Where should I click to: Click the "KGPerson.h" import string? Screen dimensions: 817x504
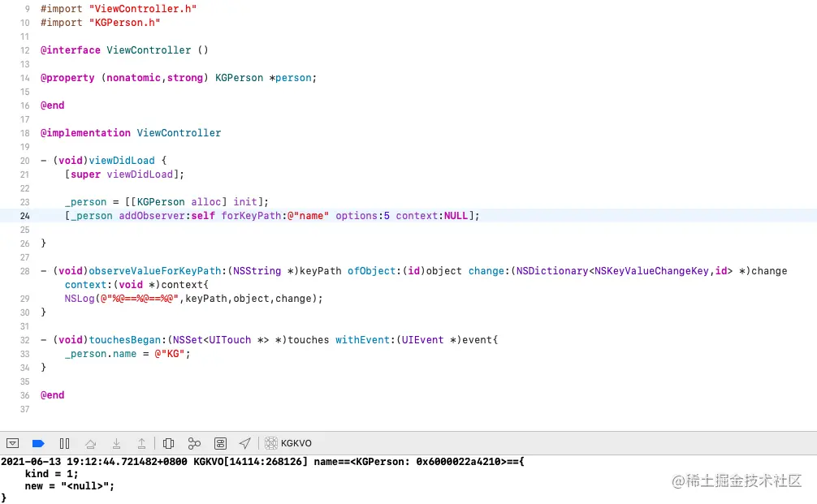pos(124,23)
